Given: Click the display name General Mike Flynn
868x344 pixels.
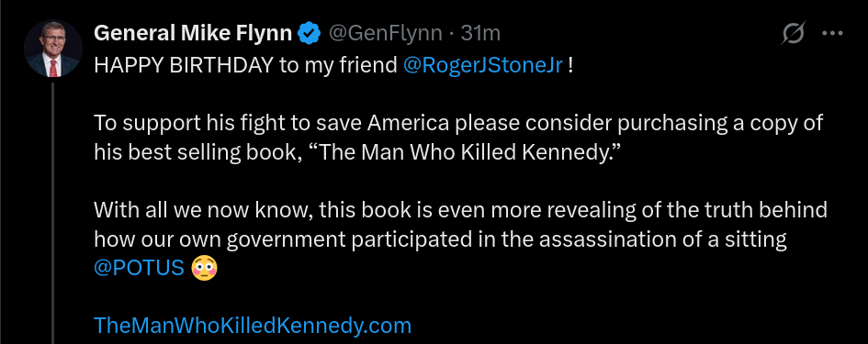Looking at the screenshot, I should tap(193, 34).
